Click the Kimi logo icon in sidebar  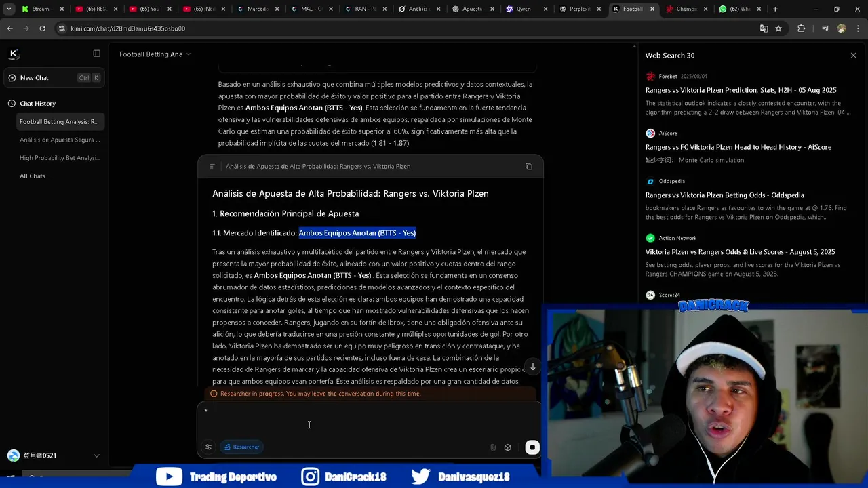pyautogui.click(x=13, y=54)
